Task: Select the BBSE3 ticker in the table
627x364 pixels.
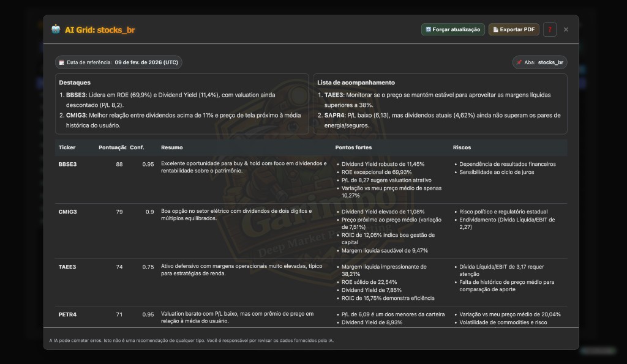Action: coord(67,164)
